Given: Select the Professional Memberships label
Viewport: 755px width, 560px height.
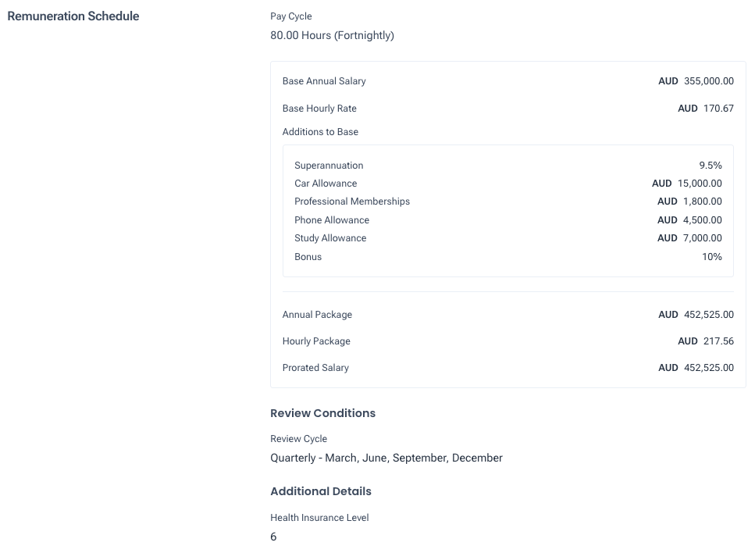Looking at the screenshot, I should [351, 202].
